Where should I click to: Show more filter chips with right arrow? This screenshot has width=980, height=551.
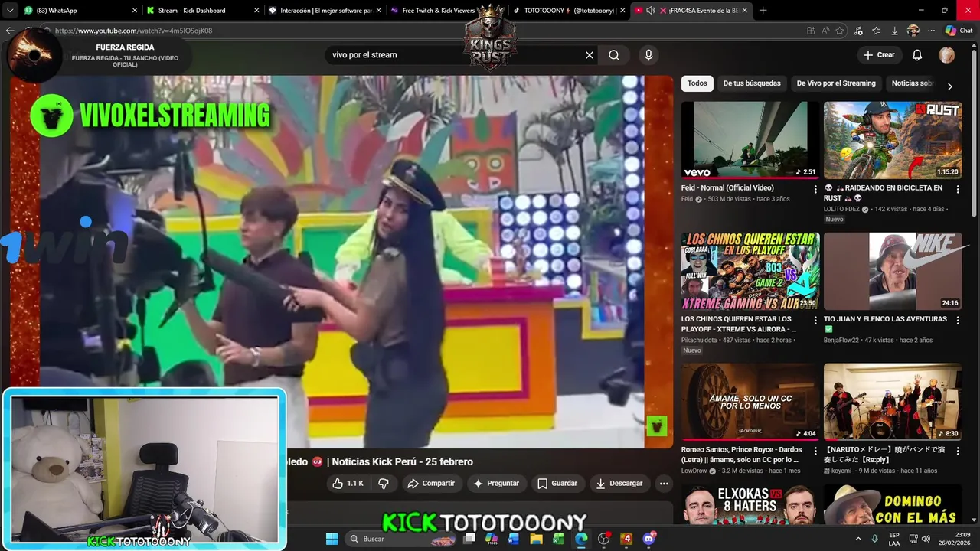pos(950,86)
